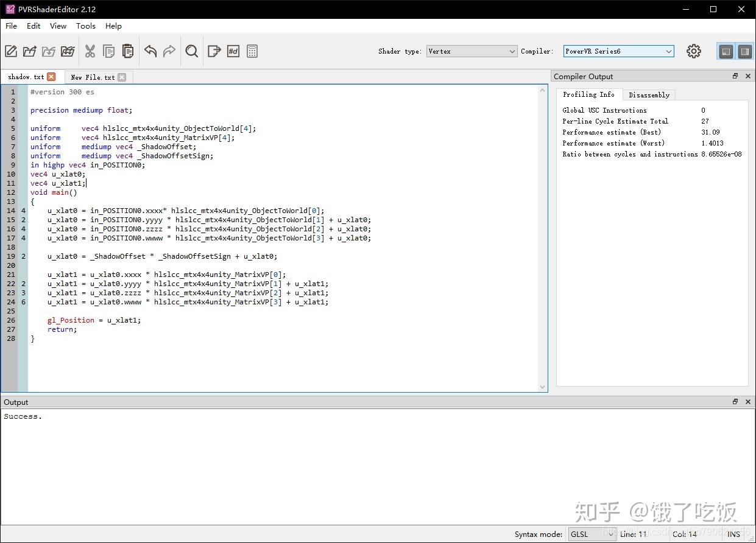Click the calculator toolbar icon

(252, 51)
